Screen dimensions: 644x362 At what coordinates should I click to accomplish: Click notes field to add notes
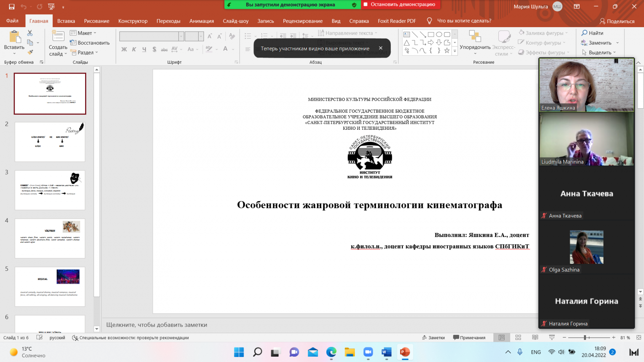[x=320, y=325]
